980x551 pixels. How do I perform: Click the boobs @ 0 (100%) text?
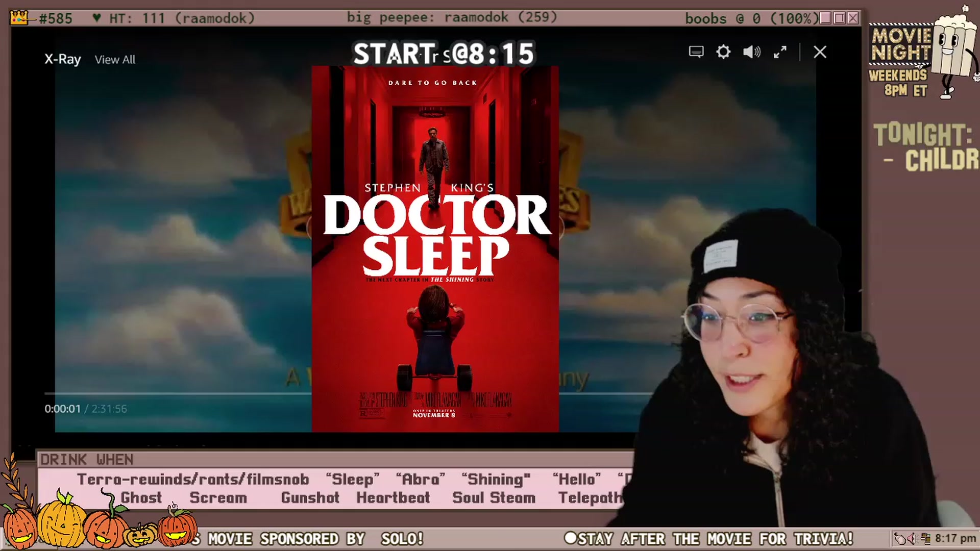[751, 18]
